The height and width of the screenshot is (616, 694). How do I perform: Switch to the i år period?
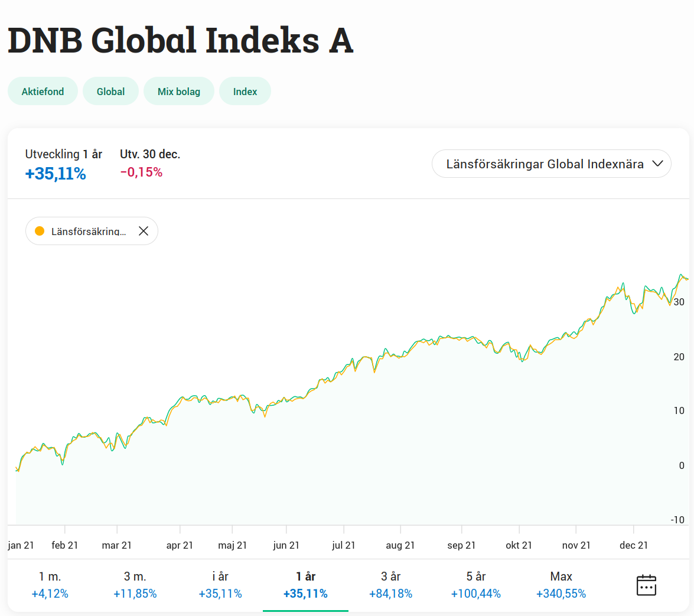pos(220,585)
